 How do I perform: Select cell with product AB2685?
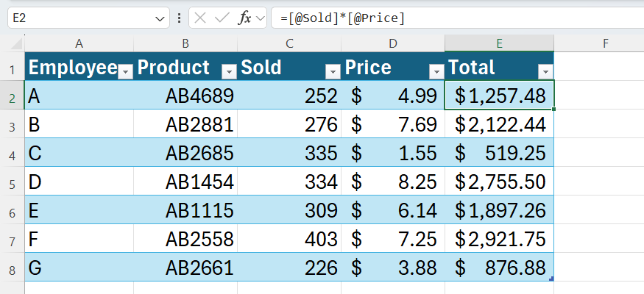click(x=185, y=153)
